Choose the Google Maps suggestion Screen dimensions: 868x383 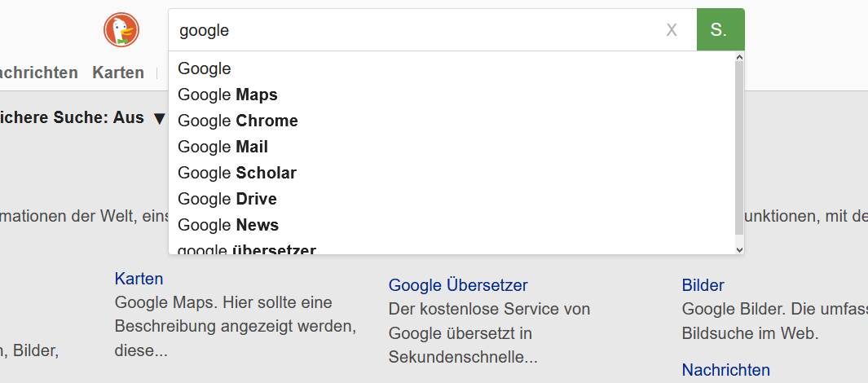(227, 95)
